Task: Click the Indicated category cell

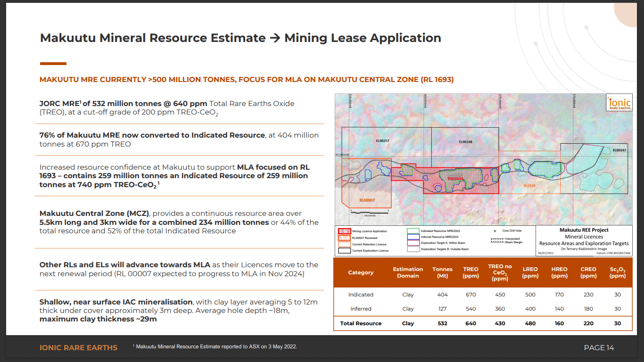Action: [x=361, y=295]
